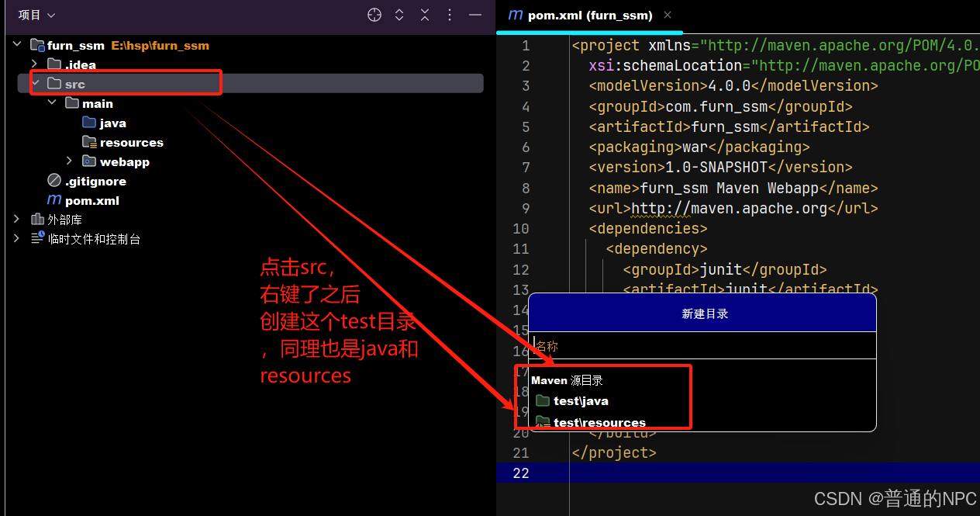The width and height of the screenshot is (980, 516).
Task: Expand the 外部库 node
Action: (17, 220)
